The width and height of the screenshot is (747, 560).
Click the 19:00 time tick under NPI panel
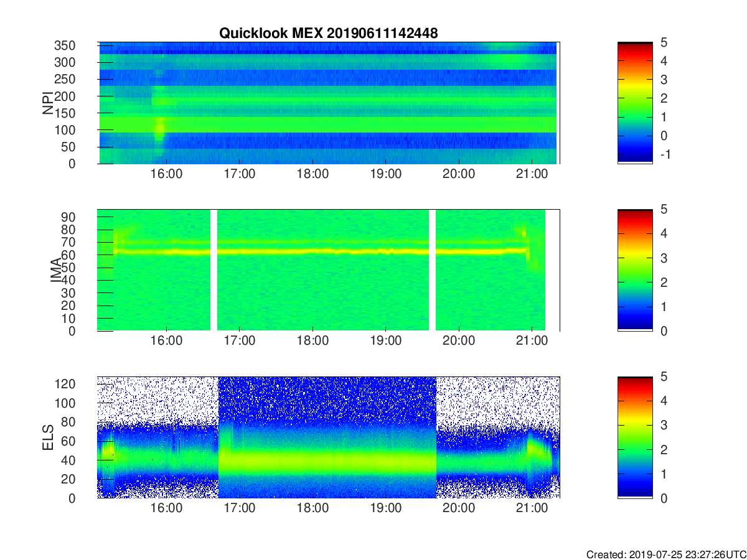point(386,174)
